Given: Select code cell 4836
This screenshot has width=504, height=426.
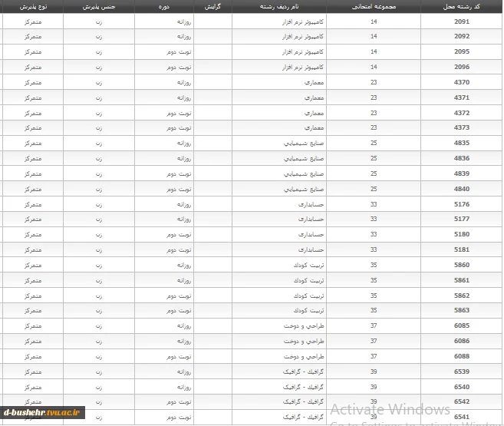Looking at the screenshot, I should pyautogui.click(x=462, y=158).
